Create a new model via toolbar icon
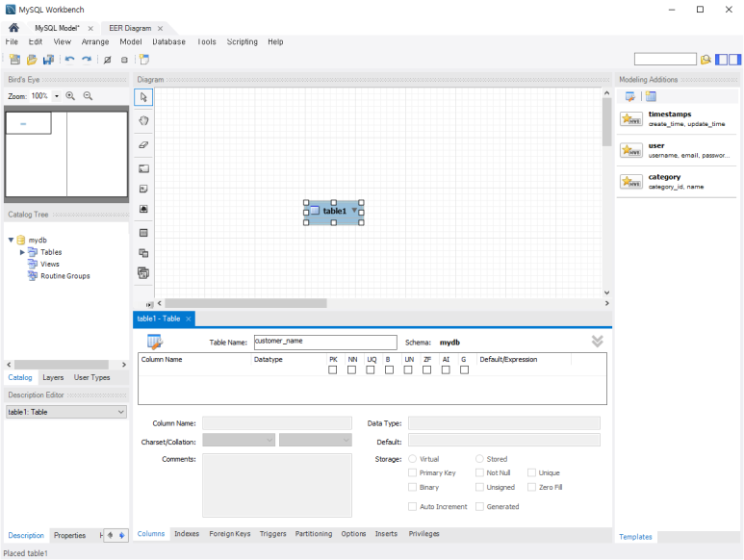 point(14,60)
